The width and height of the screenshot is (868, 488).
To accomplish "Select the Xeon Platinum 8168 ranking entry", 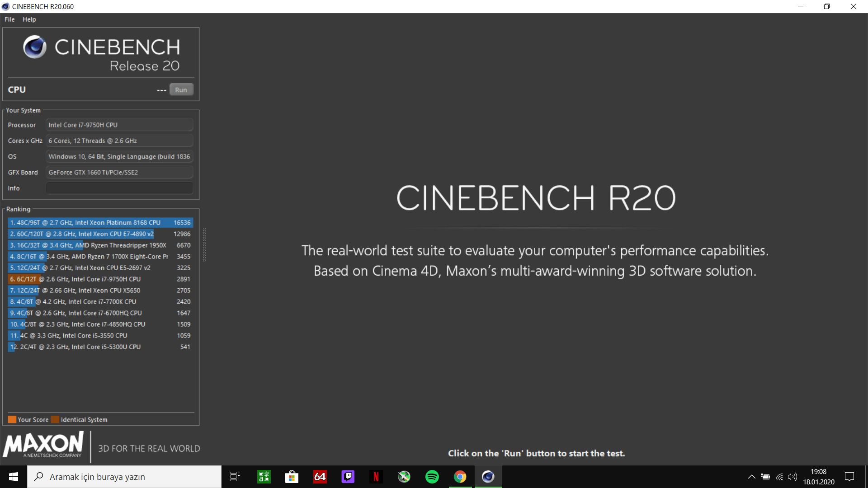I will point(100,222).
